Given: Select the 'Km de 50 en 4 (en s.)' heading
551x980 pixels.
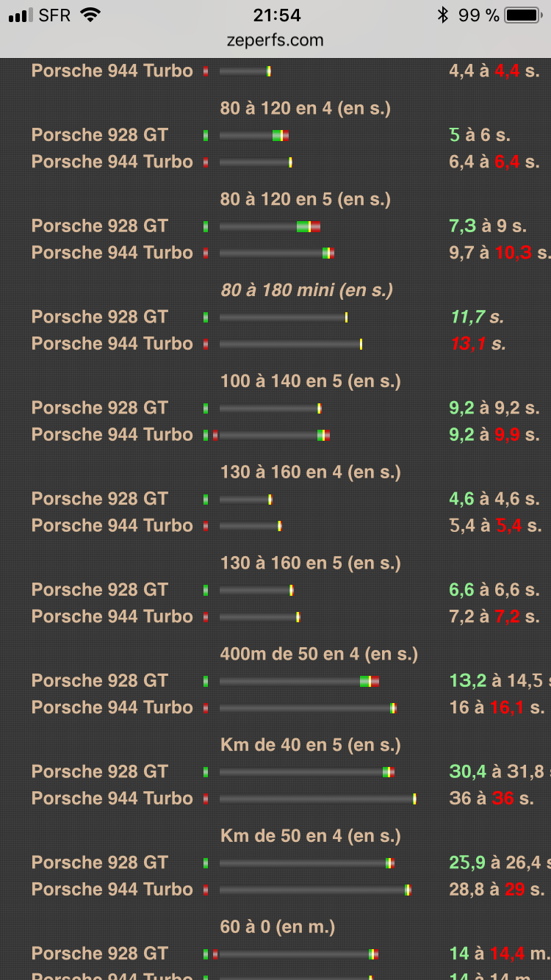Looking at the screenshot, I should pyautogui.click(x=310, y=837).
